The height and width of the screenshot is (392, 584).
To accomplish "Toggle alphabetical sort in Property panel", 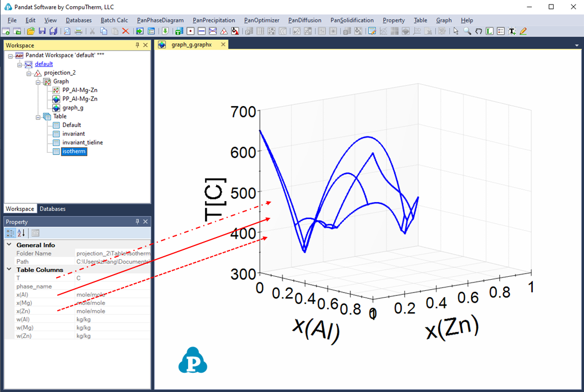I will [x=21, y=233].
